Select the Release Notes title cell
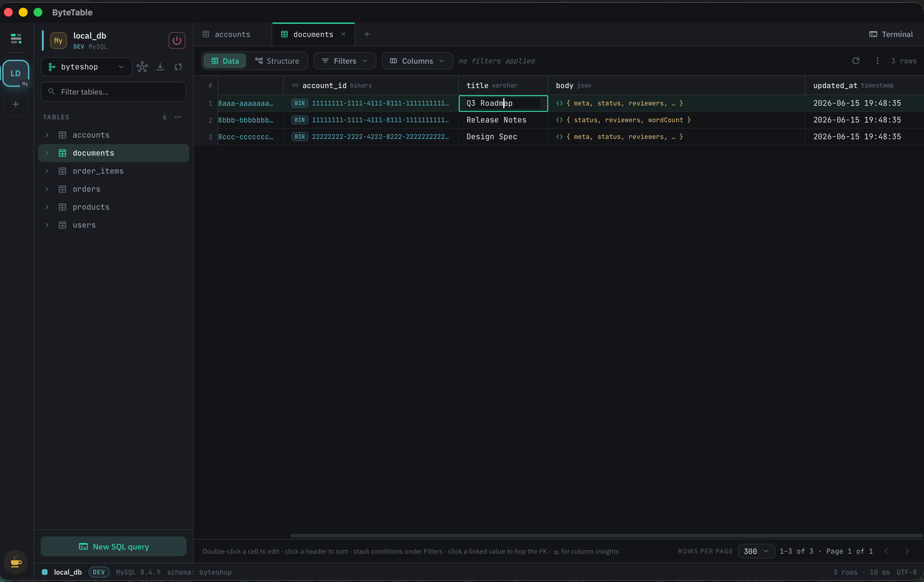Viewport: 924px width, 582px height. (503, 120)
